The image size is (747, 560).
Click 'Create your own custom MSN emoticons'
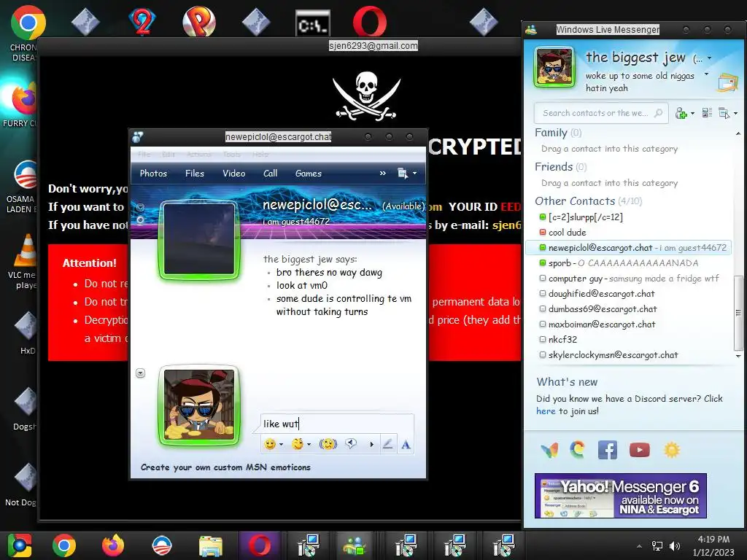click(225, 467)
